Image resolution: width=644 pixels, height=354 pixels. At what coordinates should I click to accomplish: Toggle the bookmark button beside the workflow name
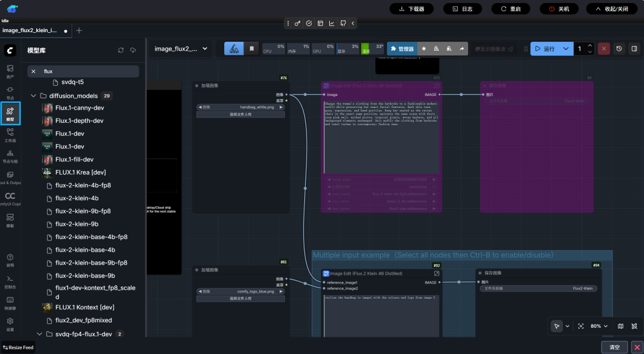click(x=252, y=49)
